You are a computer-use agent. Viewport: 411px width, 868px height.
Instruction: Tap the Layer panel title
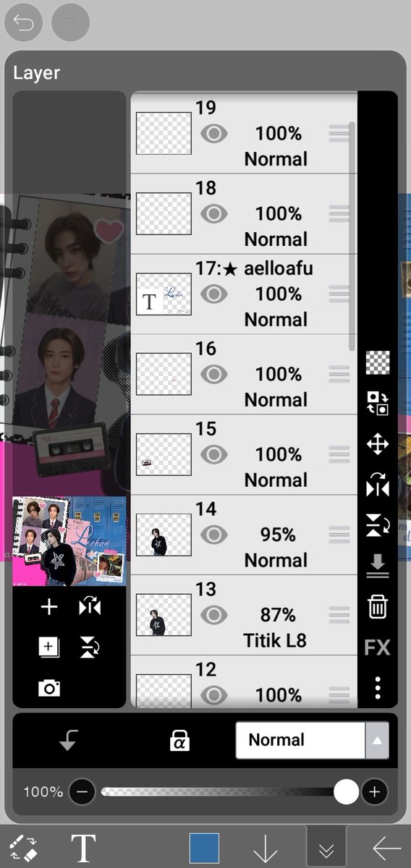point(36,73)
